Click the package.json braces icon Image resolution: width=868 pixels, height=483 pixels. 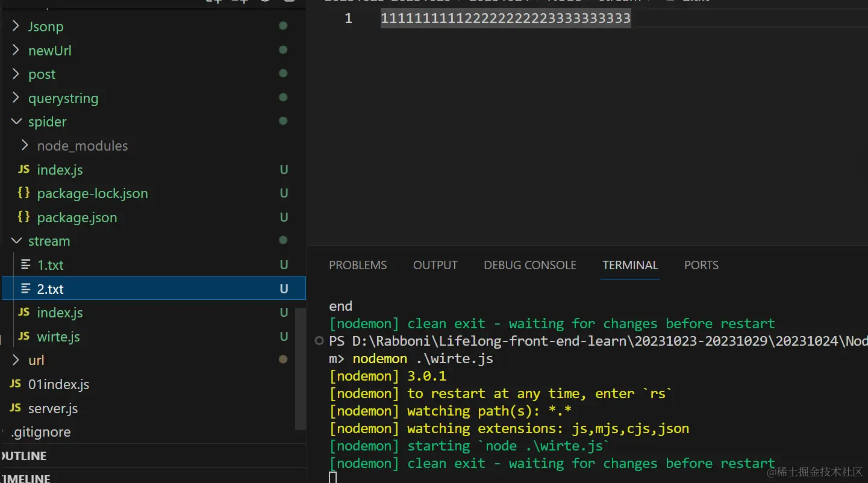pyautogui.click(x=24, y=217)
